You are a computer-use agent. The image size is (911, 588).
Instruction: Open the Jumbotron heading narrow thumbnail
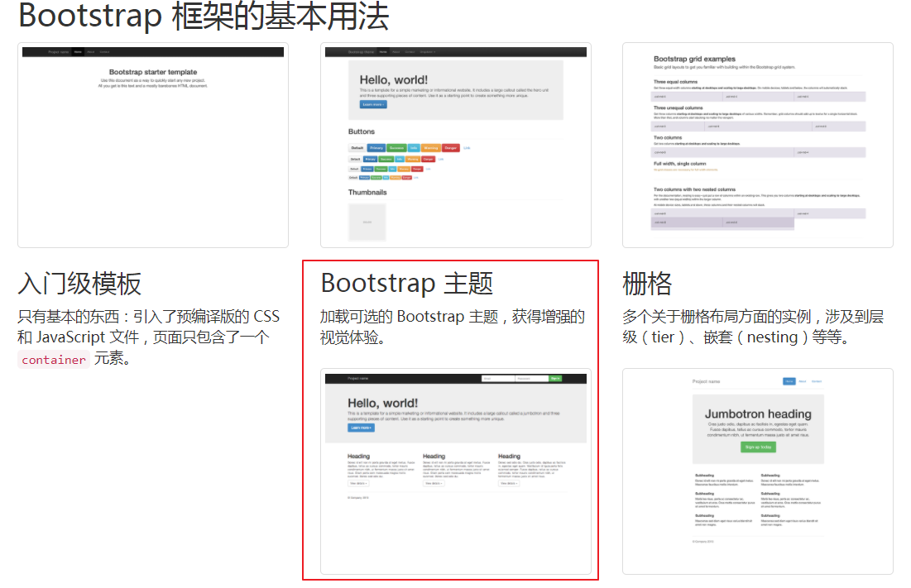[x=758, y=471]
